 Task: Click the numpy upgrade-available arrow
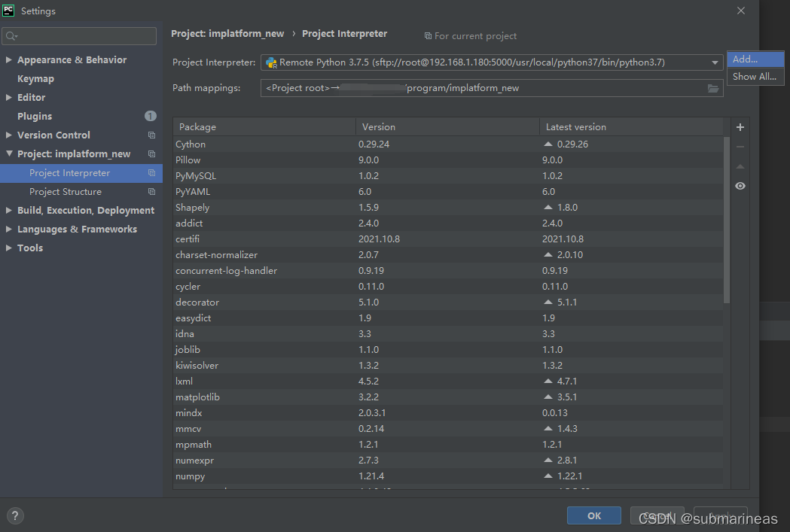tap(548, 476)
